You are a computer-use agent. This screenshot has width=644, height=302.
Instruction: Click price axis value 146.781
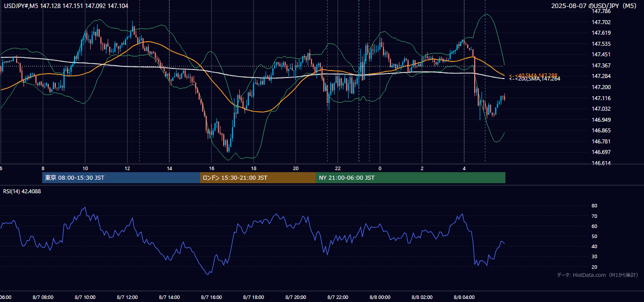(601, 141)
